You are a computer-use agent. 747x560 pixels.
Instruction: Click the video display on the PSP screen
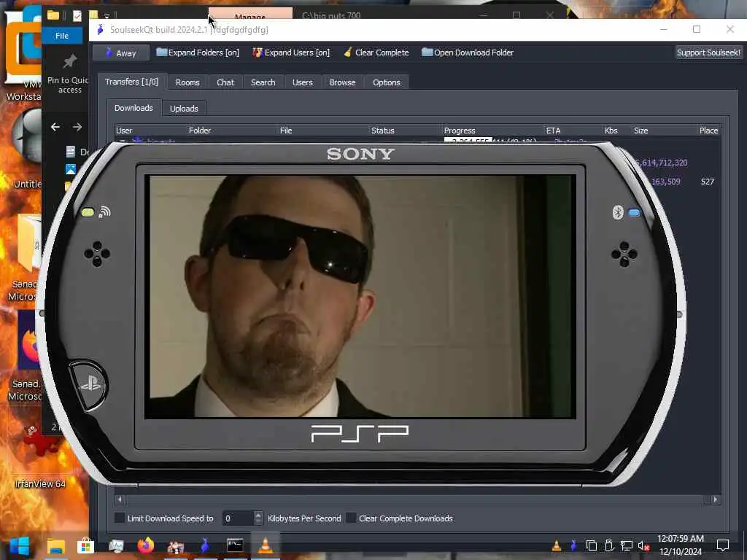click(360, 296)
